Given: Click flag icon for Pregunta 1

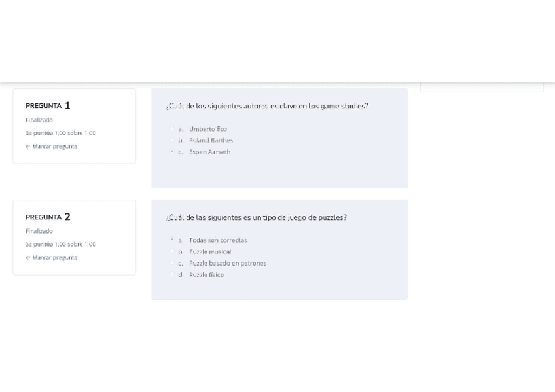Looking at the screenshot, I should click(27, 147).
